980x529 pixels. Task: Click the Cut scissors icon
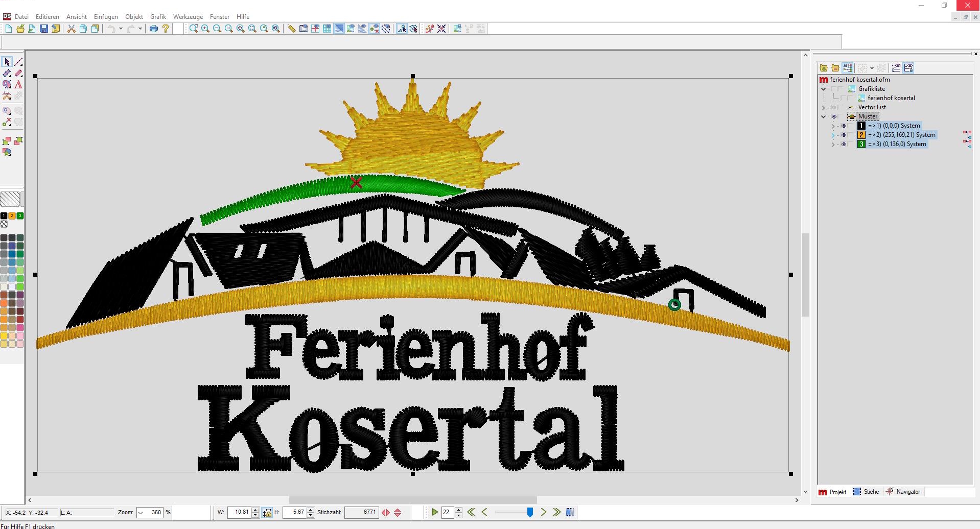pos(72,29)
